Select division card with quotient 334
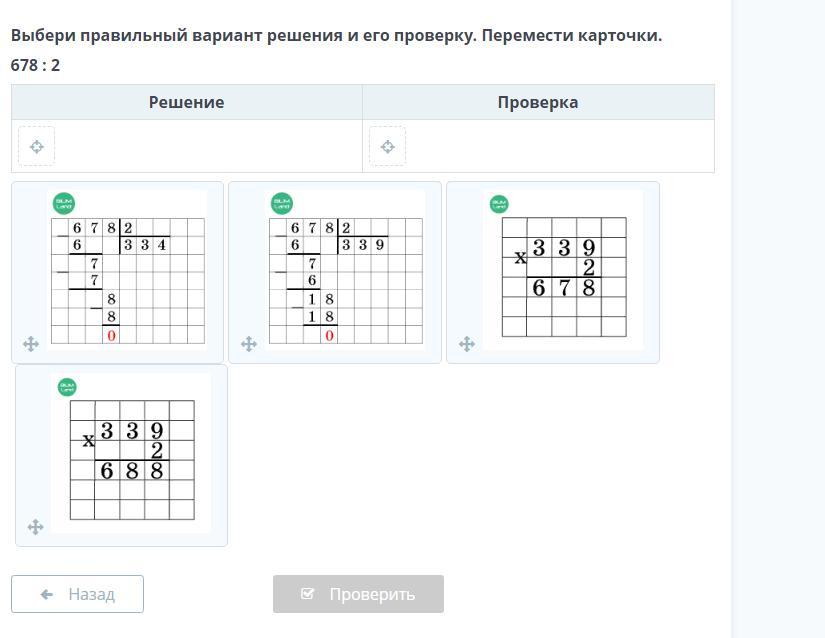This screenshot has height=638, width=825. coord(117,272)
